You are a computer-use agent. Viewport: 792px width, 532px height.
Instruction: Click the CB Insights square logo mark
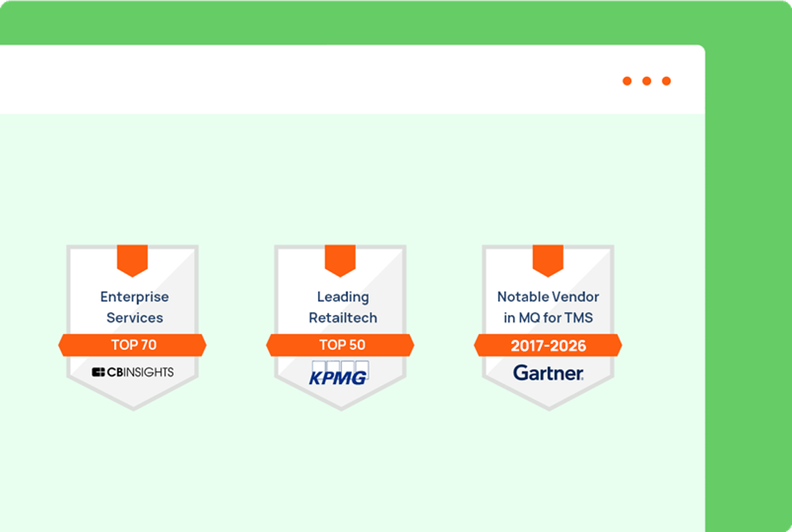coord(99,372)
